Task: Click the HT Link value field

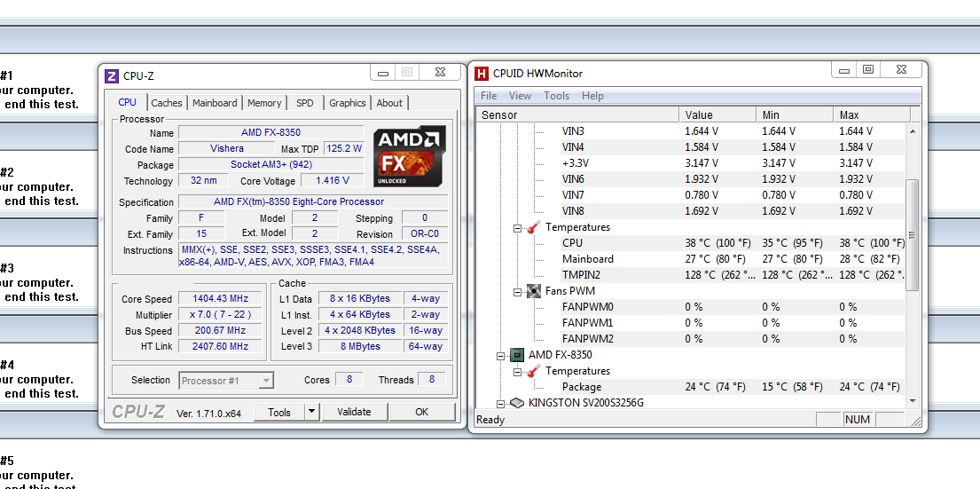Action: [221, 346]
